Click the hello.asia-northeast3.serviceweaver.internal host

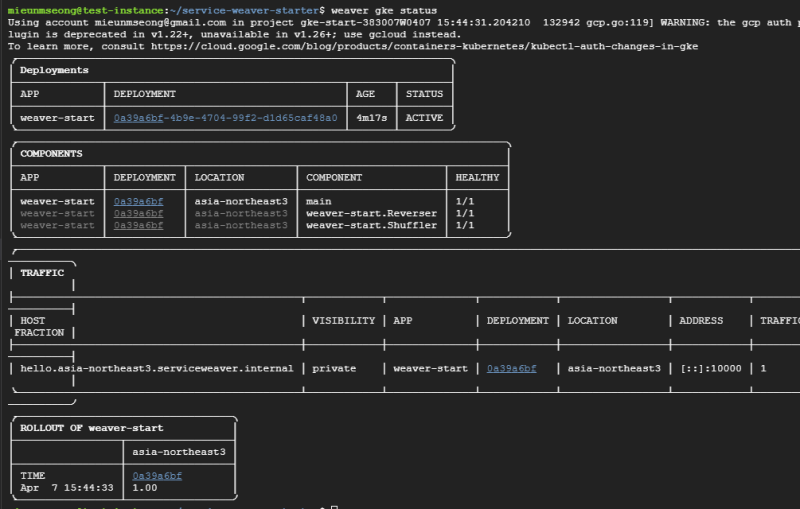coord(157,368)
